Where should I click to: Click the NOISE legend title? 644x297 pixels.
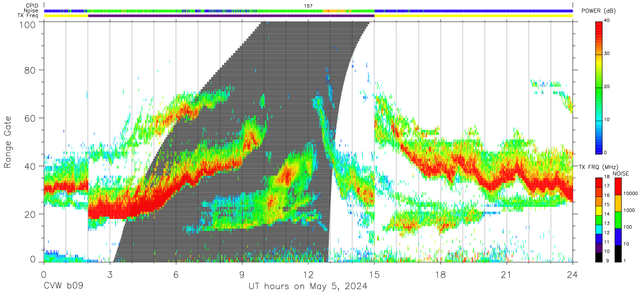point(621,173)
